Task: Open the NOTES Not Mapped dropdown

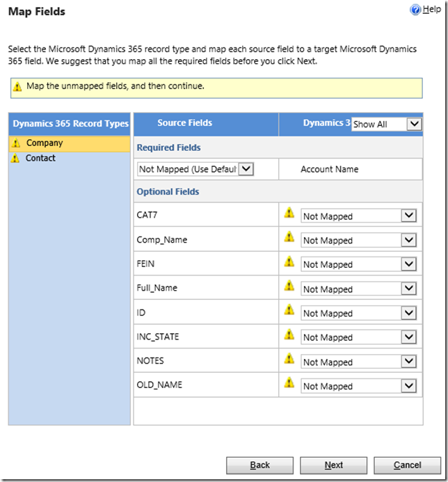Action: pos(358,362)
